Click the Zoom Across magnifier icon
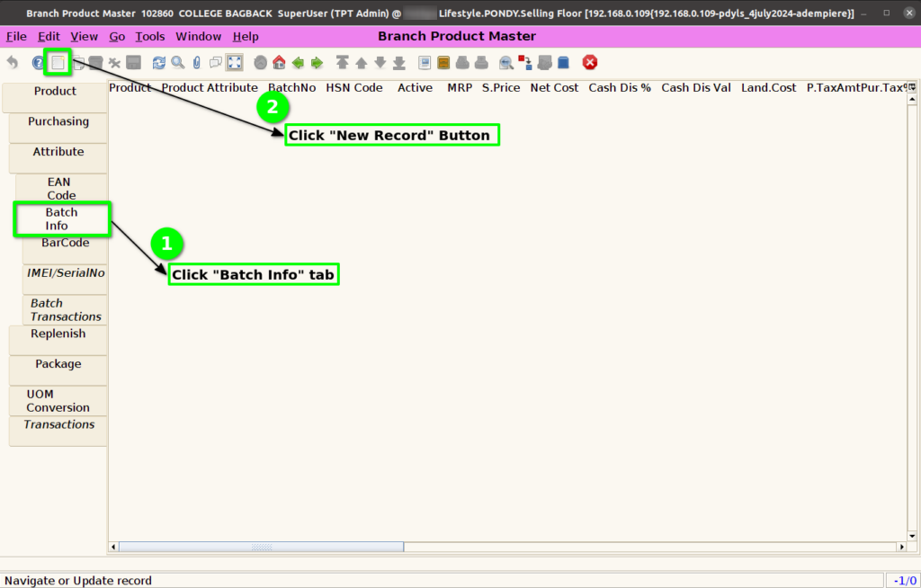 [505, 62]
